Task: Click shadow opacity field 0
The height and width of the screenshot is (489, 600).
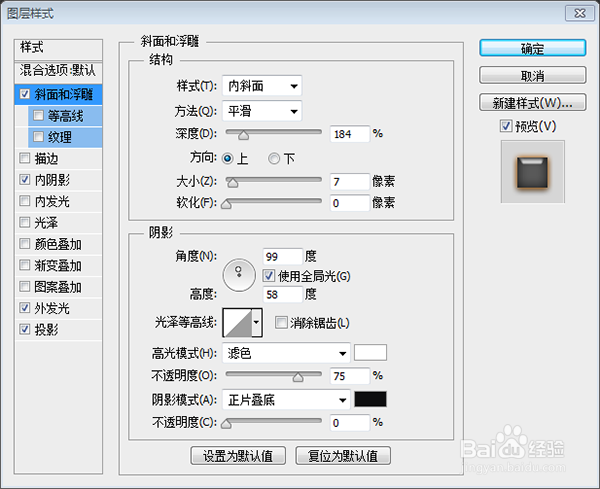Action: point(350,423)
